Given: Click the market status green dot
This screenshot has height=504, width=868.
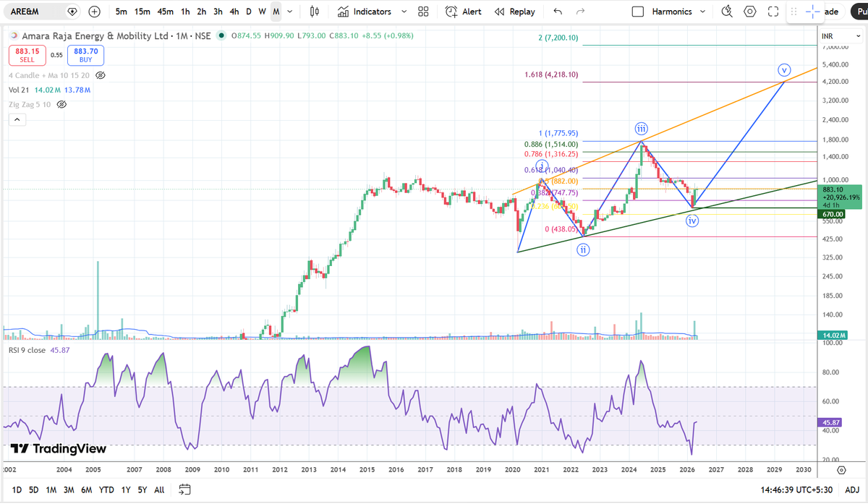Looking at the screenshot, I should tap(221, 36).
